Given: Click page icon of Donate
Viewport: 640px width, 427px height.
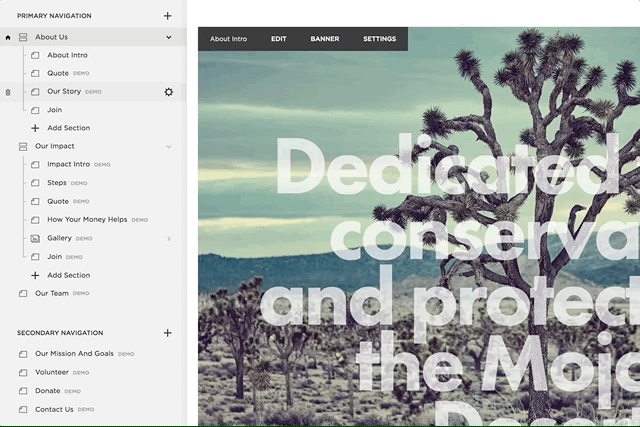Looking at the screenshot, I should pos(23,391).
